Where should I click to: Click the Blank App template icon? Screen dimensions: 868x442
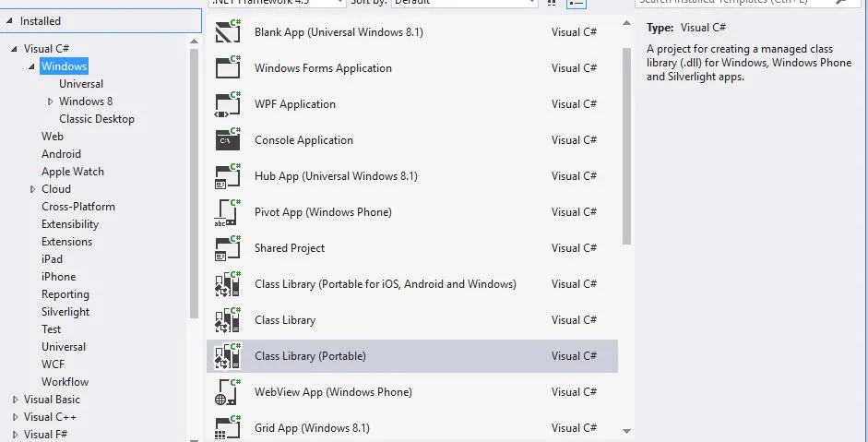point(227,32)
